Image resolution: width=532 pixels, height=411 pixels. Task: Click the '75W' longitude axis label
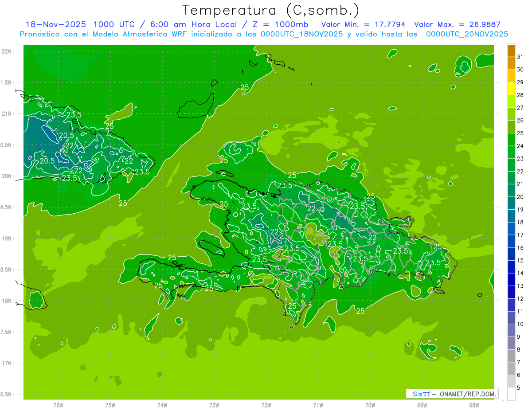110,405
